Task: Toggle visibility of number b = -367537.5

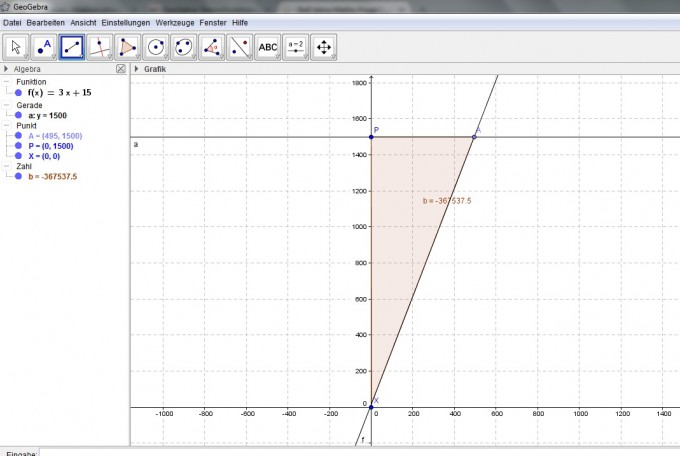Action: pos(19,176)
